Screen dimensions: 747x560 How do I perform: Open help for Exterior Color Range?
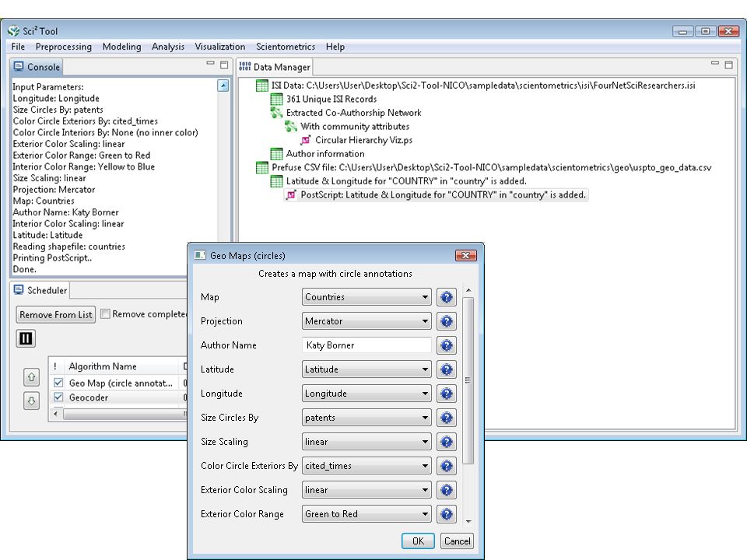[x=447, y=514]
